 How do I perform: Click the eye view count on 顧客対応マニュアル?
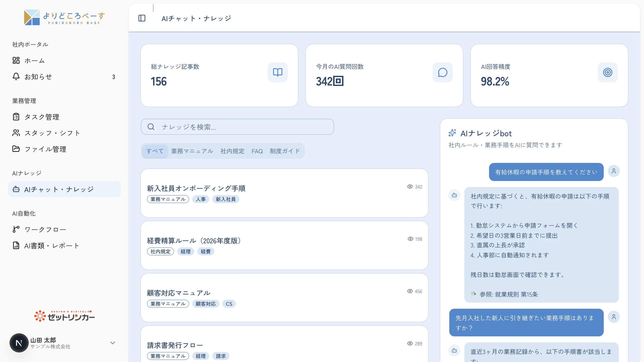415,291
